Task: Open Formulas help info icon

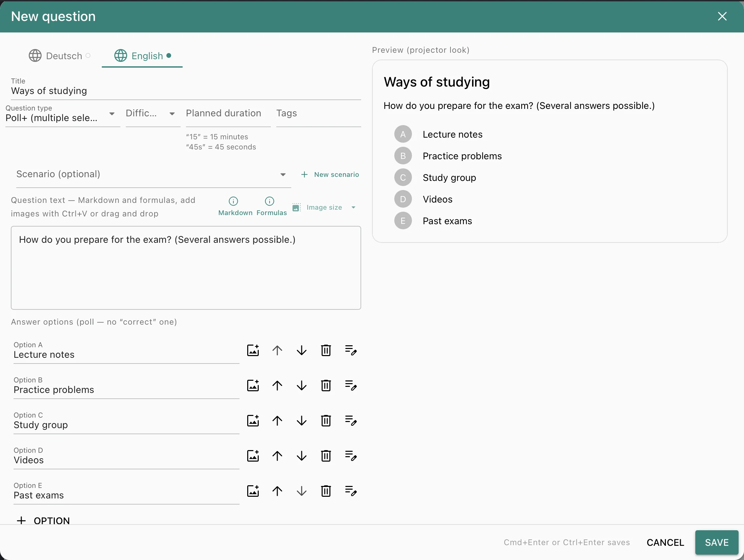Action: click(x=270, y=201)
